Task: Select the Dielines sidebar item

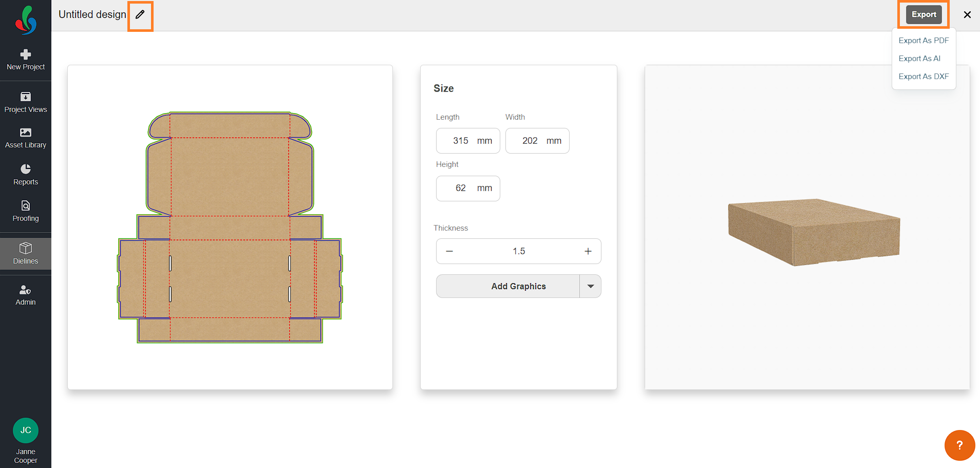Action: (26, 254)
